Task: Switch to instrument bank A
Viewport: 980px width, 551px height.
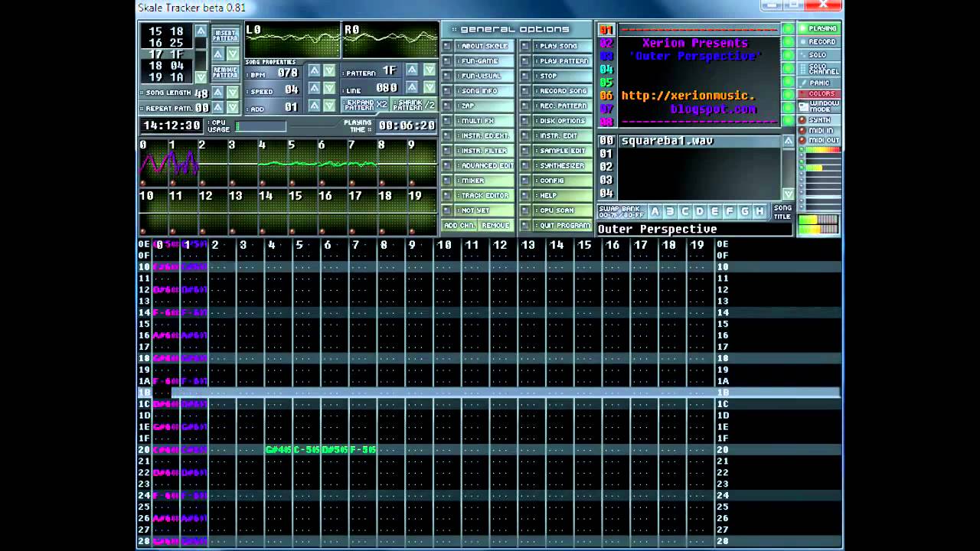Action: click(655, 211)
